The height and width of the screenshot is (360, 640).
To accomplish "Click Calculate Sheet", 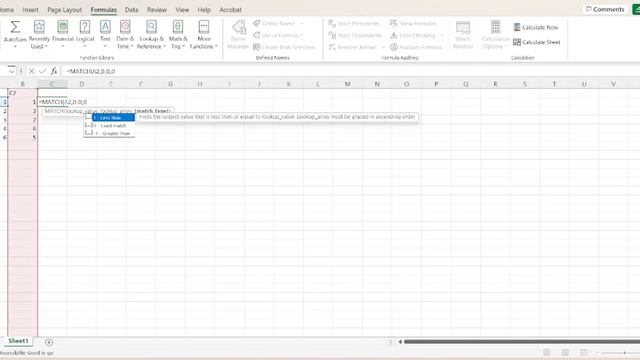I will point(537,42).
